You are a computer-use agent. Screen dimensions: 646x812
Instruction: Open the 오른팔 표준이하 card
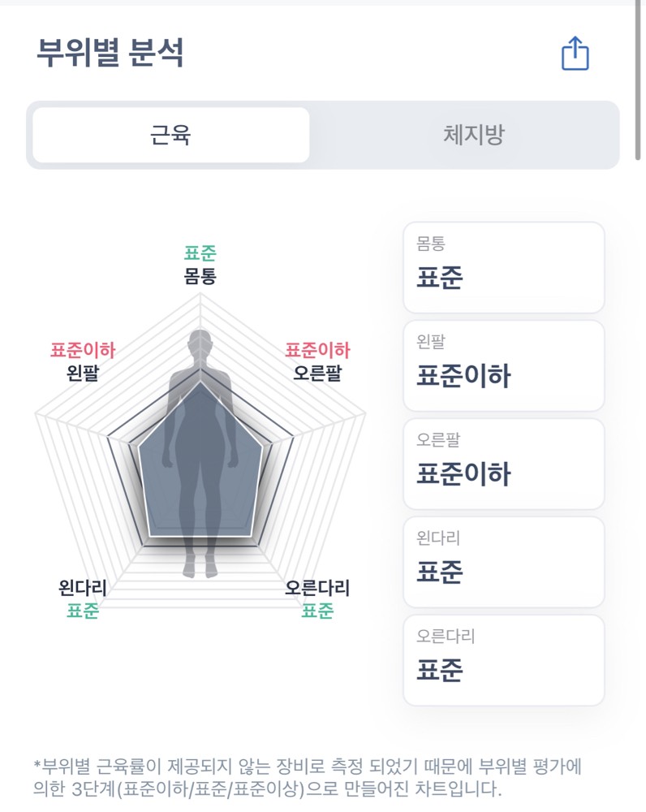coord(503,464)
